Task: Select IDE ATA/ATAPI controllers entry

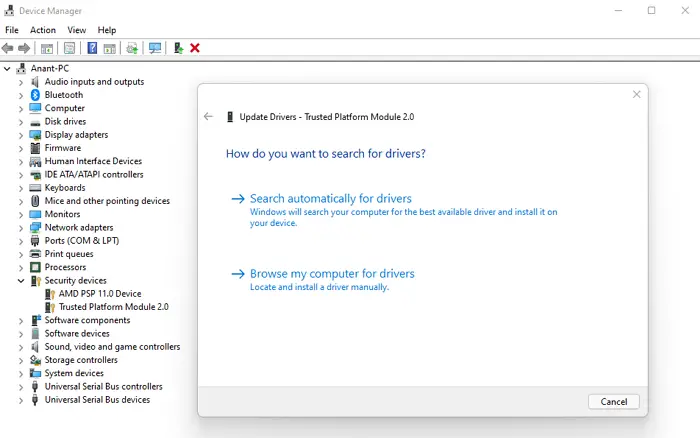Action: pyautogui.click(x=94, y=175)
